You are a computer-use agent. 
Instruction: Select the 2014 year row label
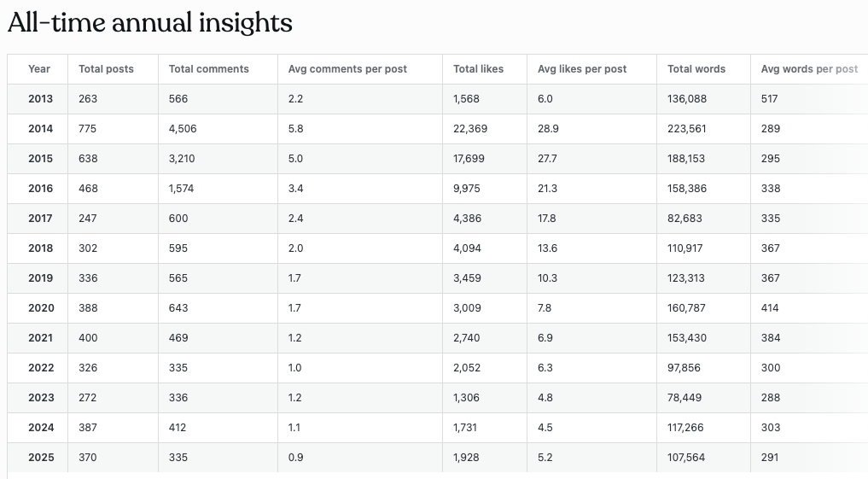point(40,129)
